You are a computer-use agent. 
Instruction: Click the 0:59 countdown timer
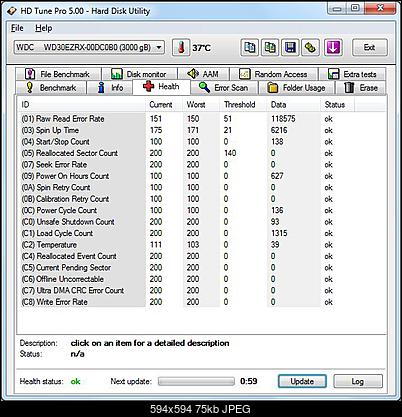[249, 381]
